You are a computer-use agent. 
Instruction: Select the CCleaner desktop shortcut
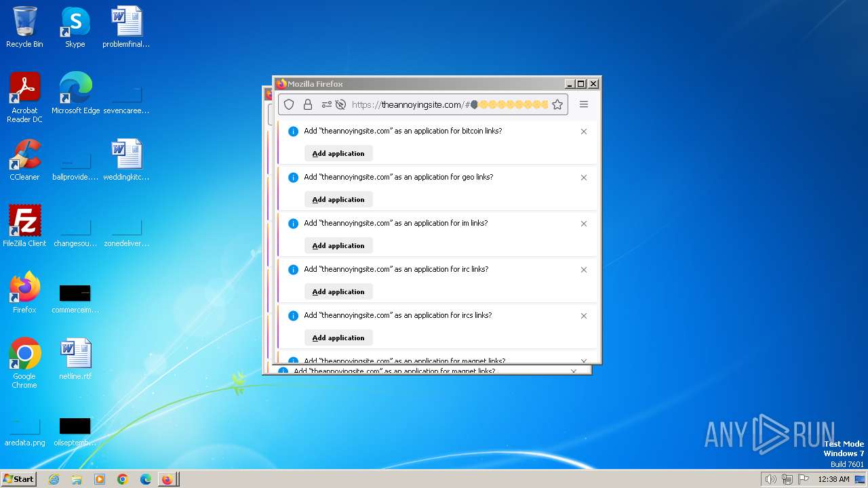click(x=24, y=160)
